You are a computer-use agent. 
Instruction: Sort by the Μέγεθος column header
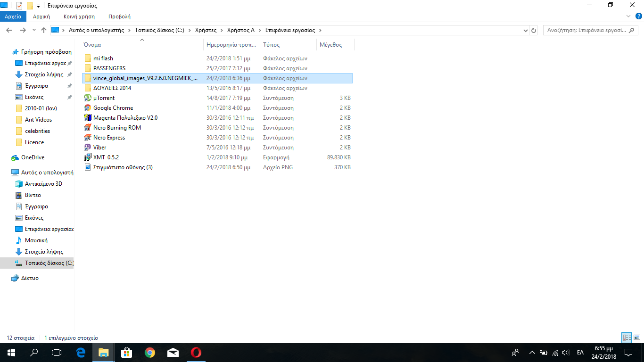(x=331, y=45)
